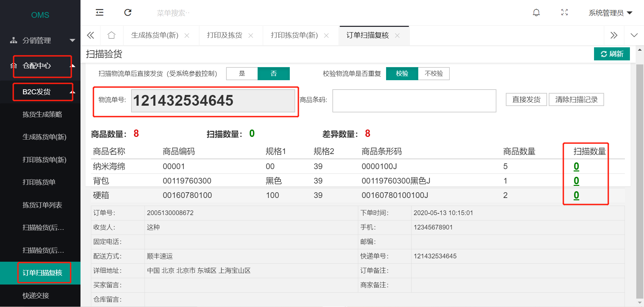
Task: Click the 清除扫描记录 button
Action: [576, 100]
